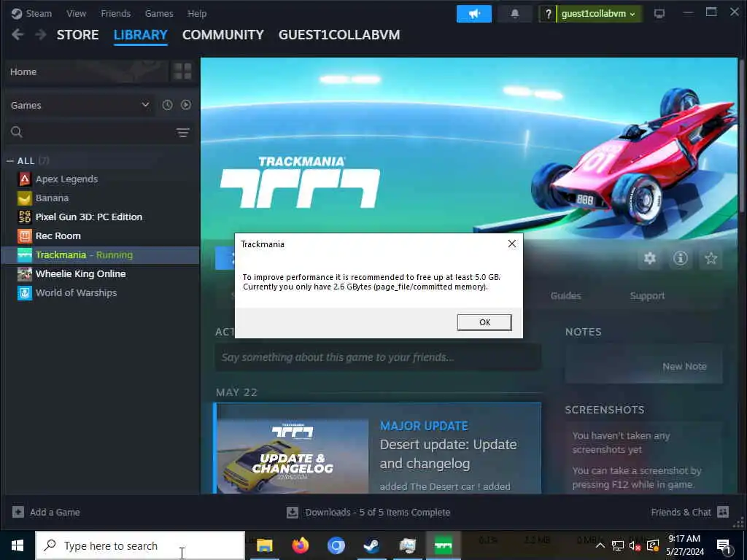Show ready-to-play games filter icon
Image resolution: width=747 pixels, height=560 pixels.
(186, 105)
